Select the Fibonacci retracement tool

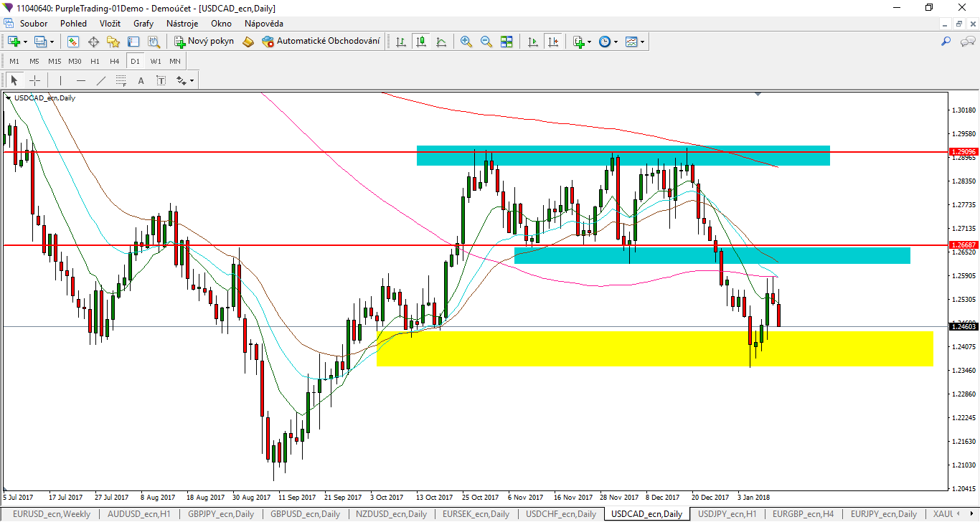[121, 80]
